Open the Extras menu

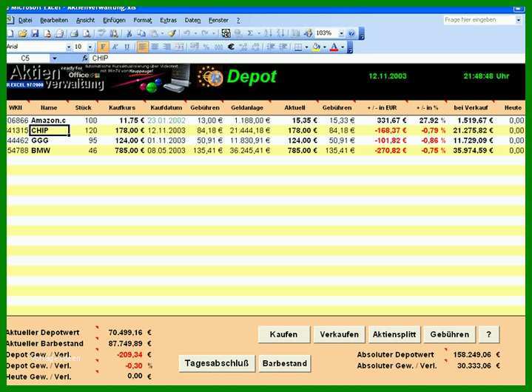tap(168, 21)
